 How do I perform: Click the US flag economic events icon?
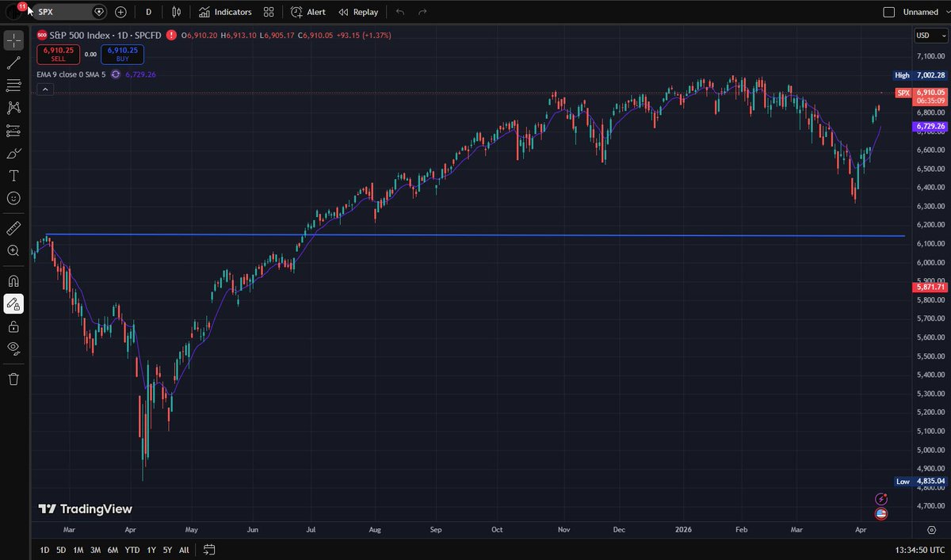coord(880,513)
